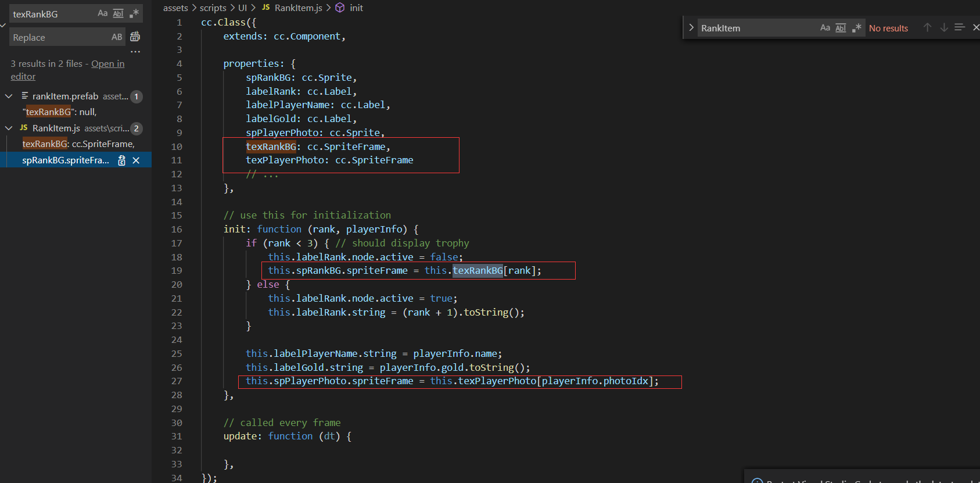Open the RankItem.js breadcrumb
Viewport: 980px width, 483px height.
pyautogui.click(x=298, y=8)
